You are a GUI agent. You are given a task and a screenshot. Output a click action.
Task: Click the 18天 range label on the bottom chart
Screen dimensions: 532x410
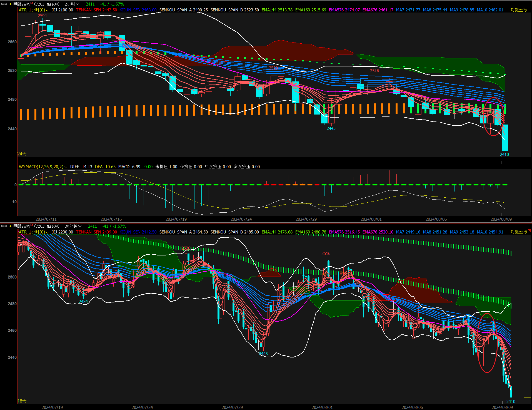click(x=22, y=401)
